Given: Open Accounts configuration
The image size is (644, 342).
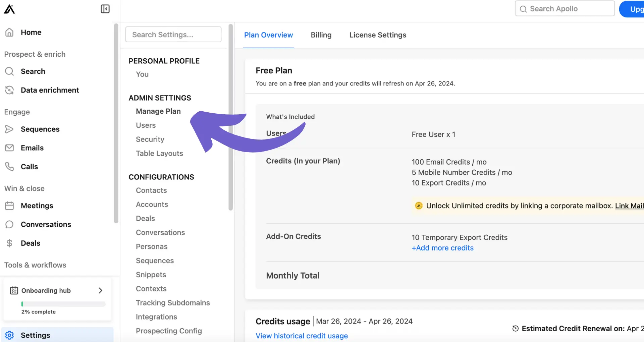Looking at the screenshot, I should pos(152,205).
